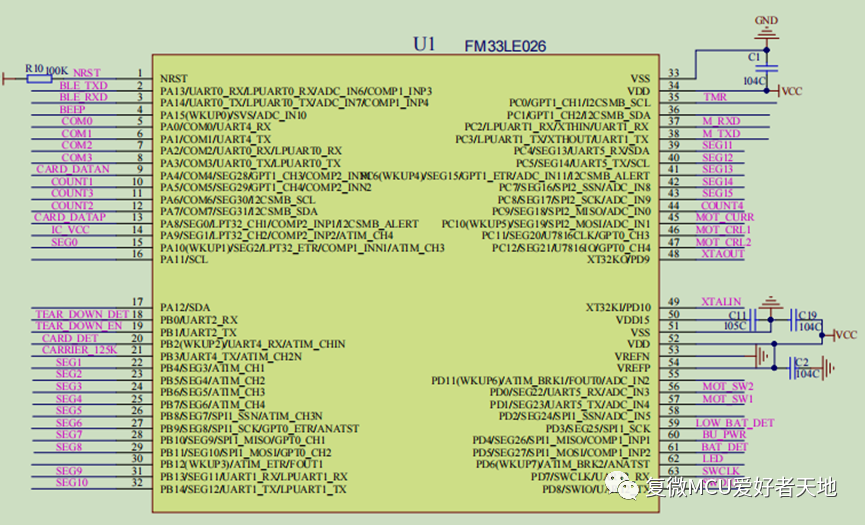Image resolution: width=865 pixels, height=525 pixels.
Task: Select the SEG8 net label
Action: (x=68, y=447)
